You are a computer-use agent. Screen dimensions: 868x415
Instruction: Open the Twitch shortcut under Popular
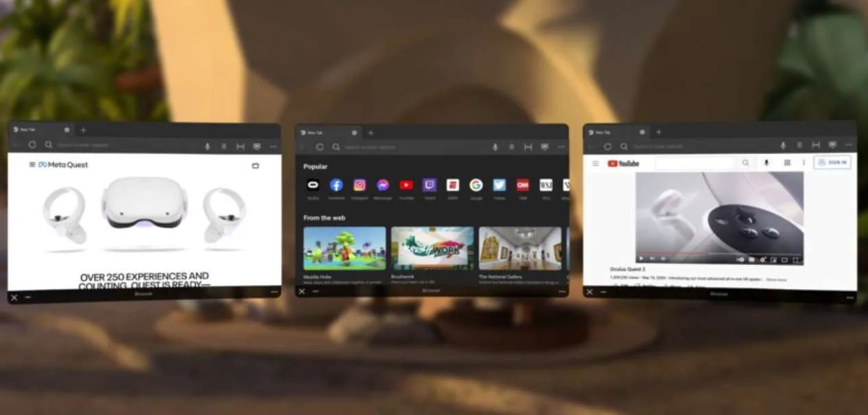[430, 185]
